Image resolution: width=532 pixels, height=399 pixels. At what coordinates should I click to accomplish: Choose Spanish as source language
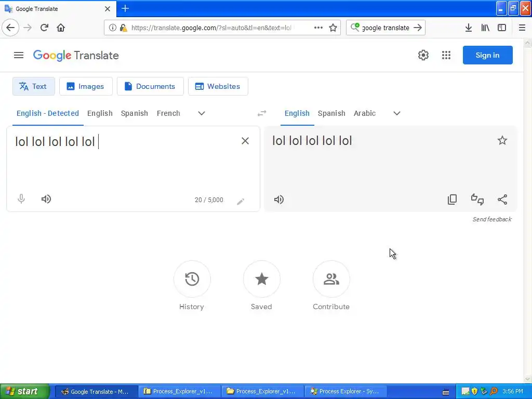(x=135, y=113)
